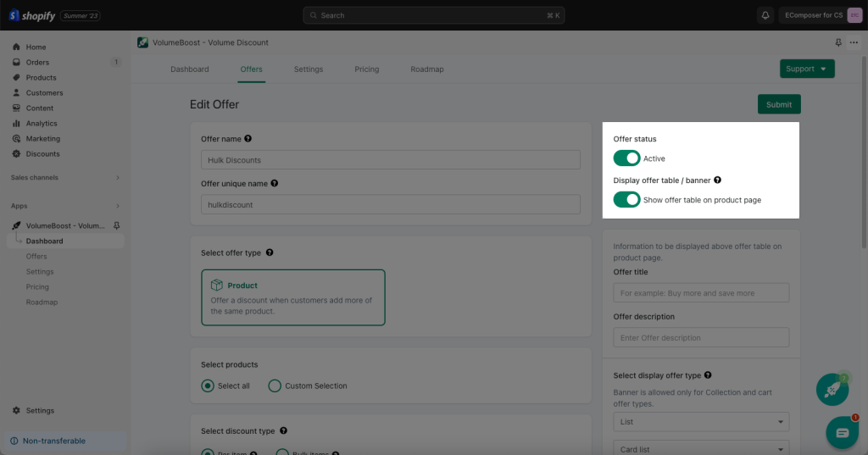Click the pin icon in app header
The image size is (868, 455).
[x=838, y=42]
